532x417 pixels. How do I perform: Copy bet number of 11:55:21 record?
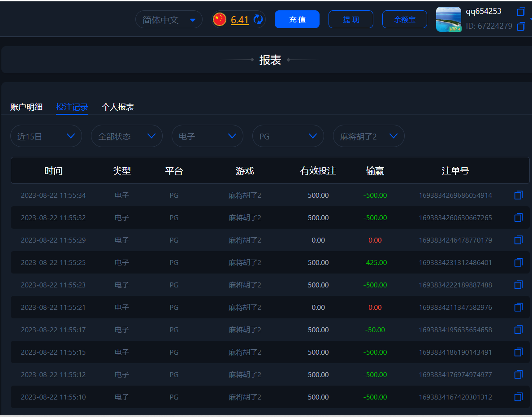(x=519, y=307)
